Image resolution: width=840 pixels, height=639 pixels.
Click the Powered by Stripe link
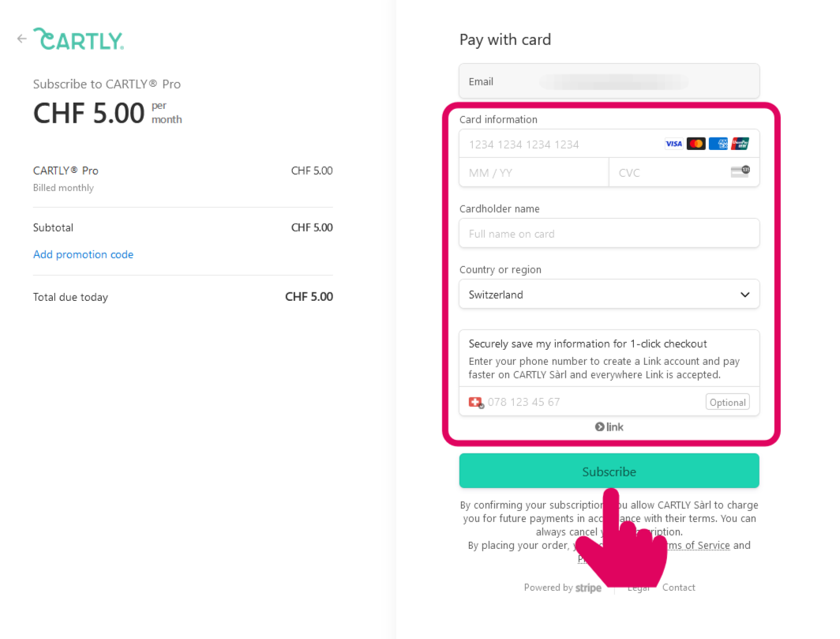(562, 588)
